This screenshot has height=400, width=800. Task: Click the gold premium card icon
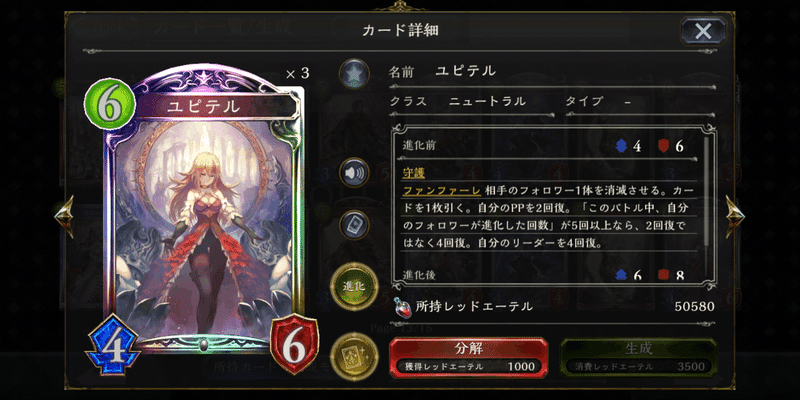coord(354,356)
